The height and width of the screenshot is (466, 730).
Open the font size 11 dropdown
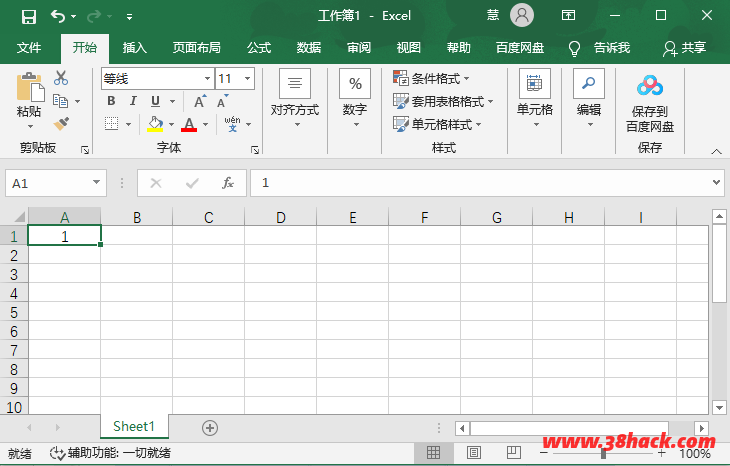(247, 79)
